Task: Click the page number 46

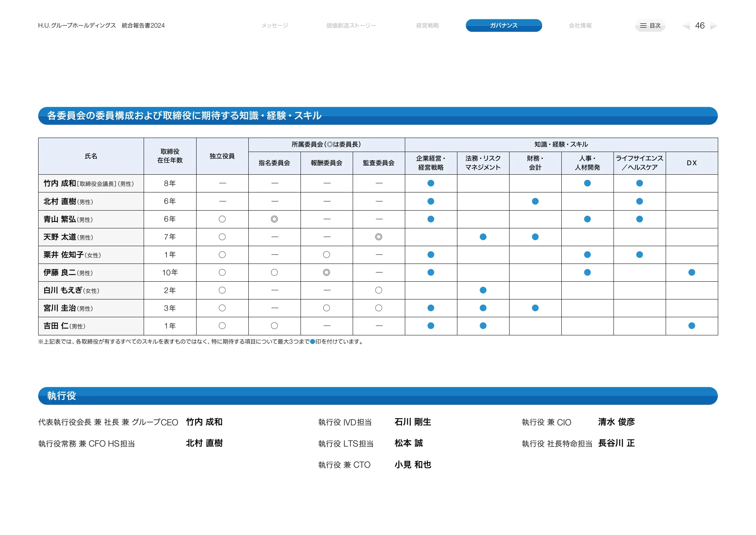Action: tap(700, 25)
